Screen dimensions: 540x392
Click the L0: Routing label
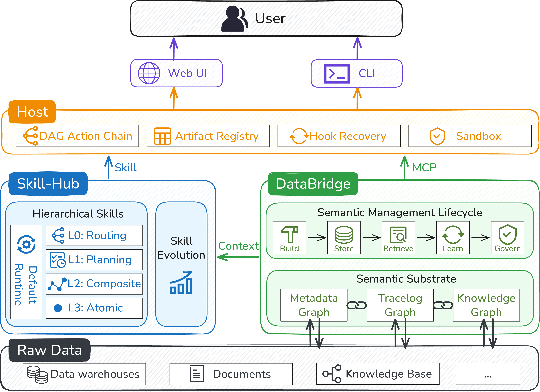point(97,236)
